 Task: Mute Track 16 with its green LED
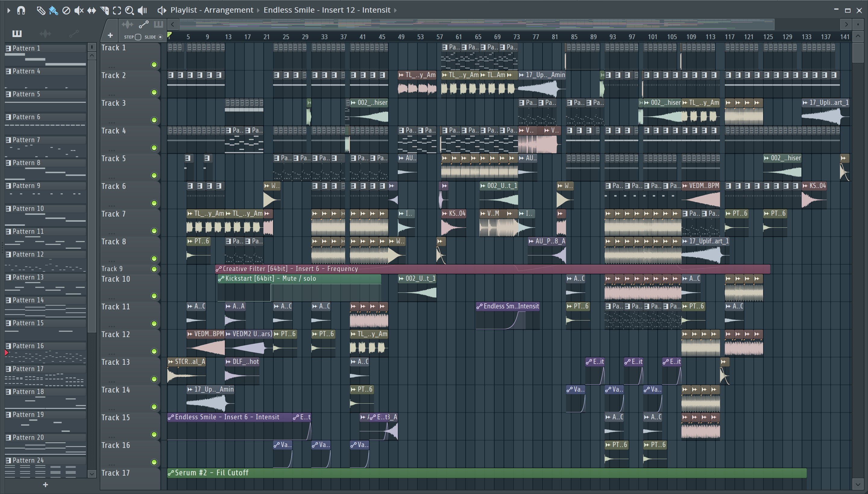point(154,462)
